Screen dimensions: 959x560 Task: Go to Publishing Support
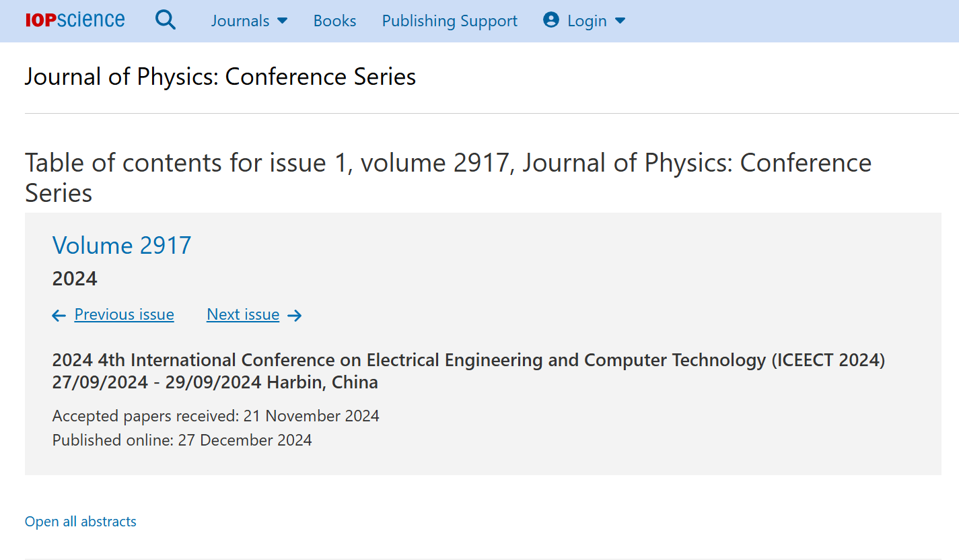coord(450,21)
